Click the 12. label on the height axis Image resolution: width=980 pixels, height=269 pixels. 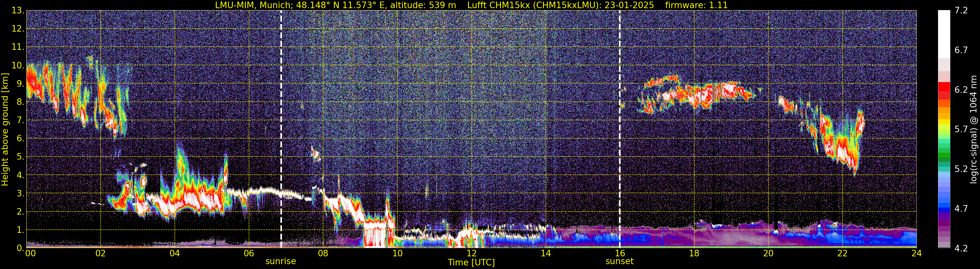18,29
